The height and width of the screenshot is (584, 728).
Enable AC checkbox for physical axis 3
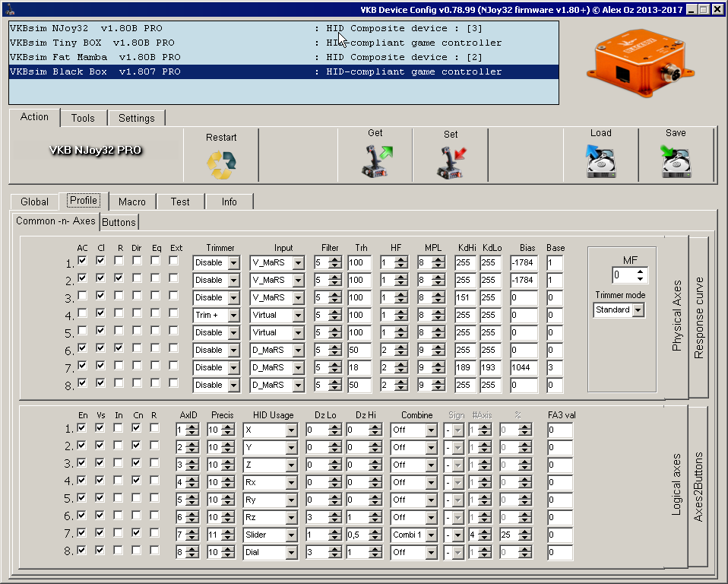82,296
